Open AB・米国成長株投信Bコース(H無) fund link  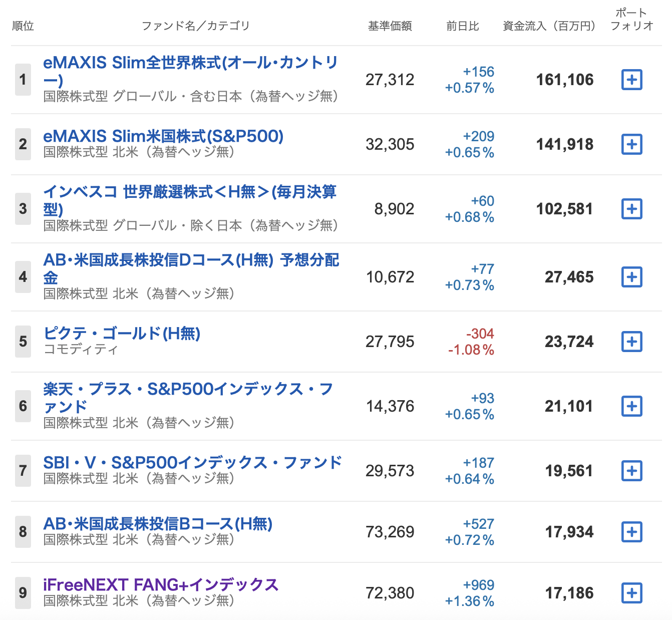pyautogui.click(x=158, y=523)
